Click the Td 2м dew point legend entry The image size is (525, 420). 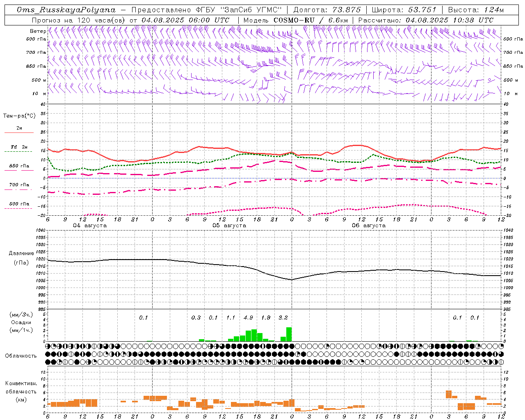[19, 146]
